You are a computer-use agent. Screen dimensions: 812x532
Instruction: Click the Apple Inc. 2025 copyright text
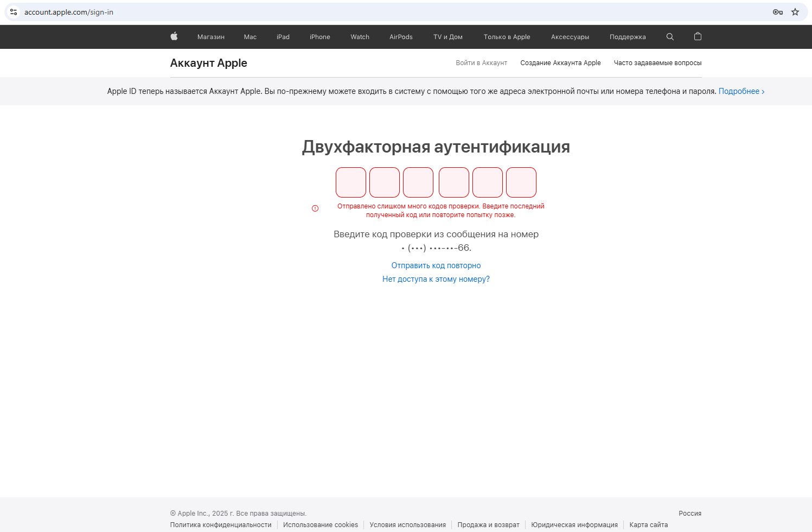click(x=238, y=514)
